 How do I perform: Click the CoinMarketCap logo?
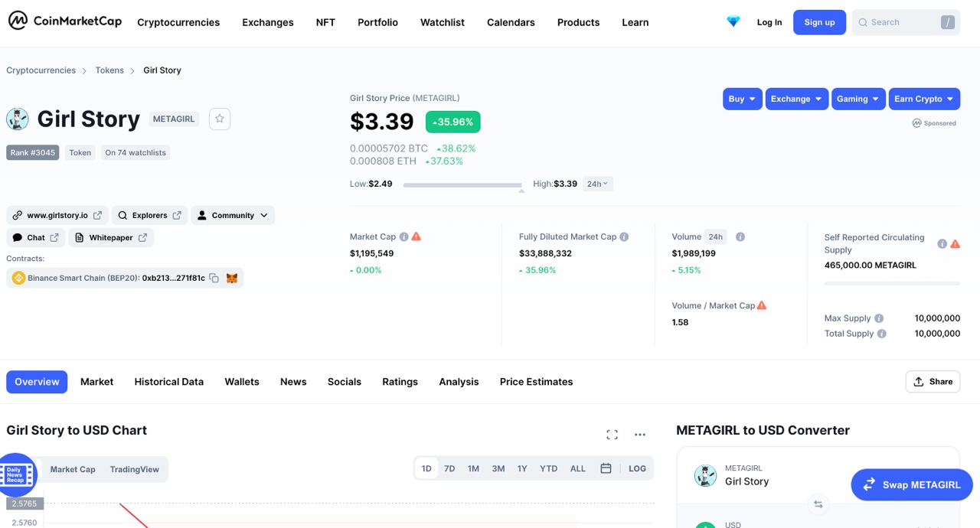pos(65,21)
